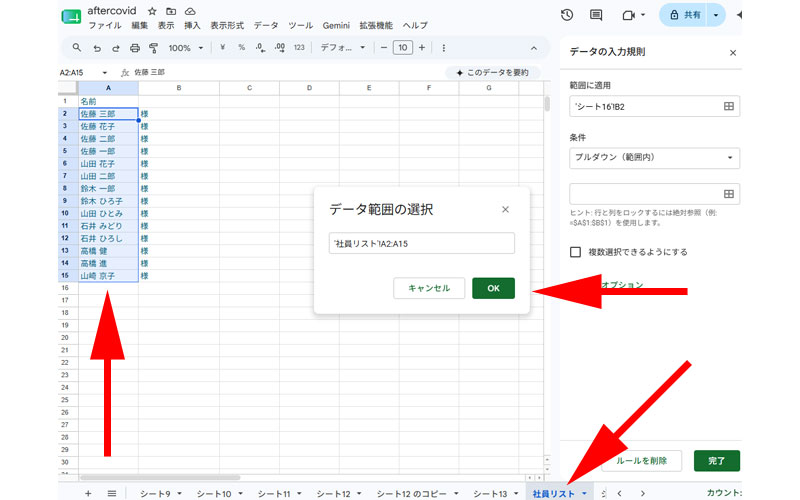Open the 123 number format menu
This screenshot has width=800, height=500.
(x=299, y=47)
